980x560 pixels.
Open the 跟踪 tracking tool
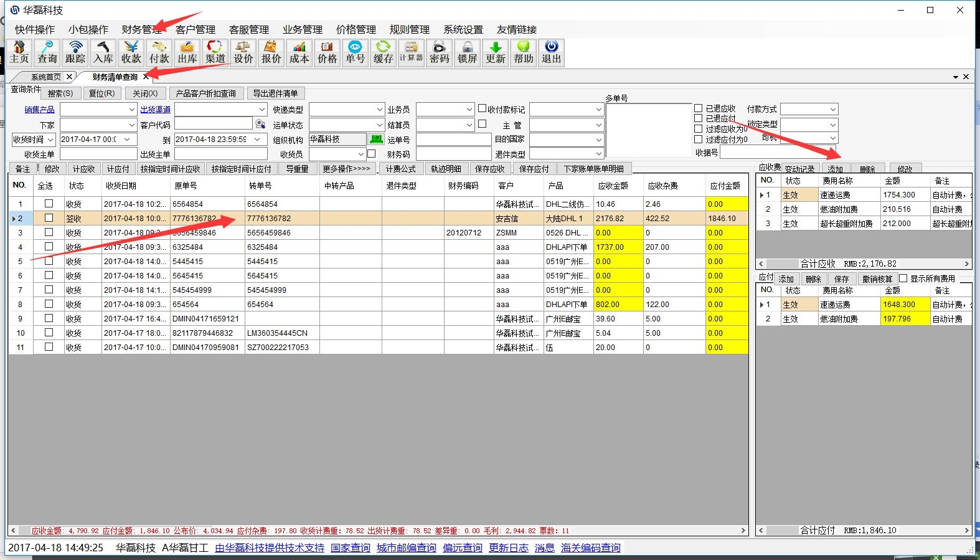point(75,52)
